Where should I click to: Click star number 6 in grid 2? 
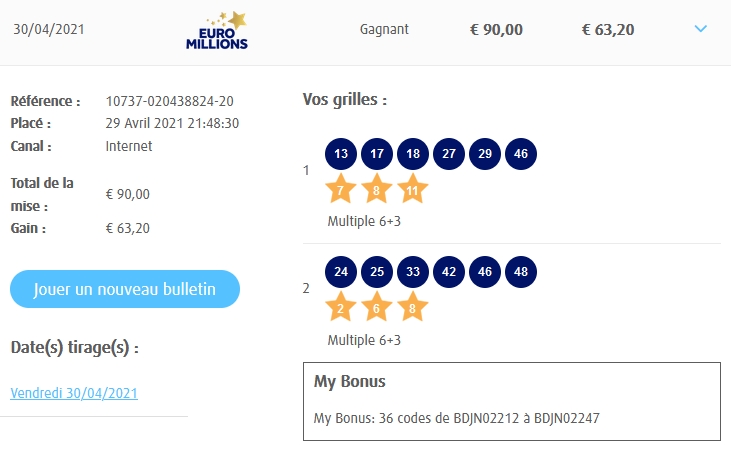tap(377, 307)
